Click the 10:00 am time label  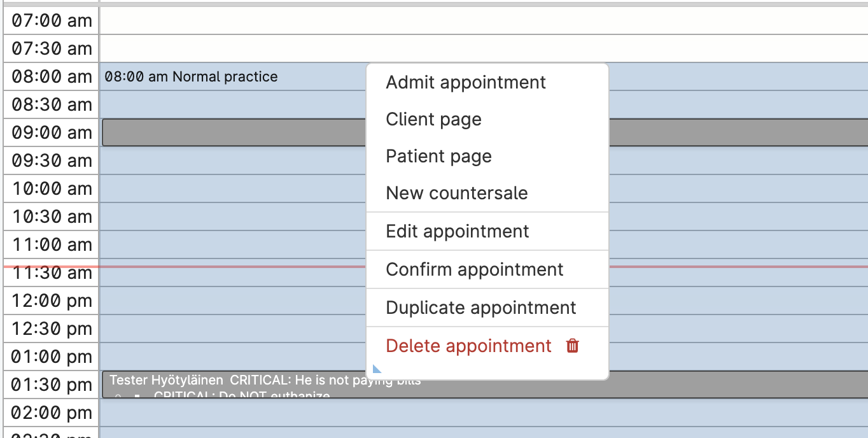[x=52, y=189]
